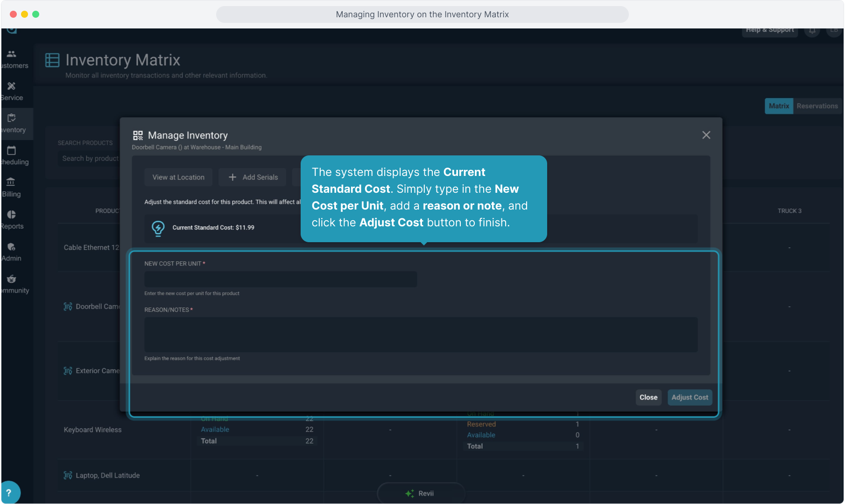Open the Billing sidebar icon
This screenshot has width=845, height=504.
point(11,182)
